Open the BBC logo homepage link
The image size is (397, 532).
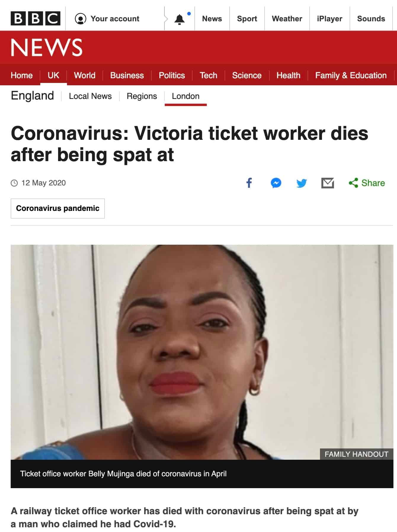[x=36, y=18]
